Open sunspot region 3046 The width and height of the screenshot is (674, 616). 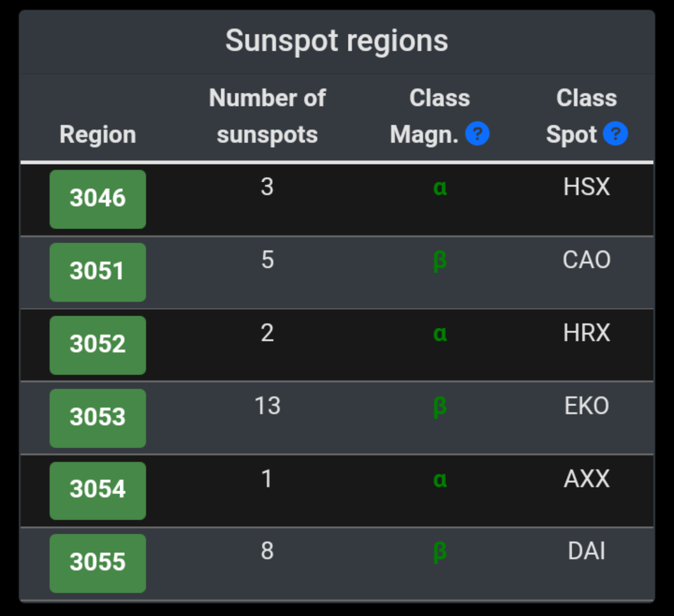point(98,199)
